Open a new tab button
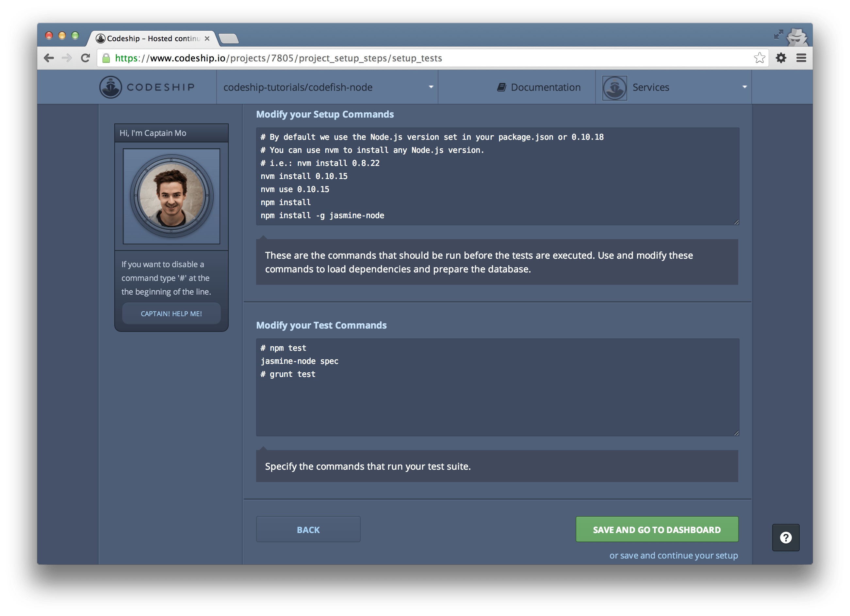850x616 pixels. (228, 39)
